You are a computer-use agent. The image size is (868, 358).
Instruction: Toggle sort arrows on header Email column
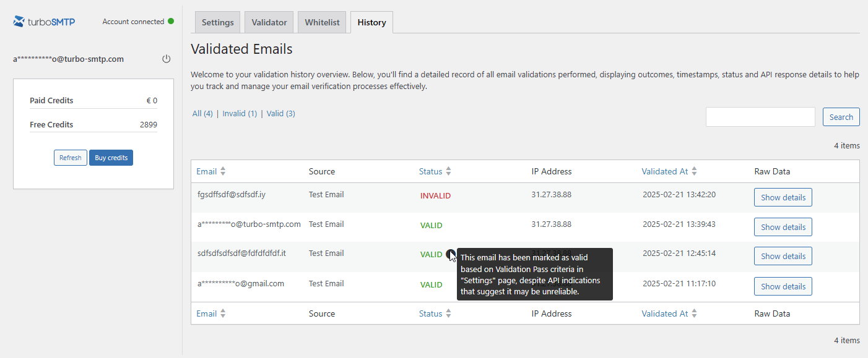pyautogui.click(x=223, y=171)
